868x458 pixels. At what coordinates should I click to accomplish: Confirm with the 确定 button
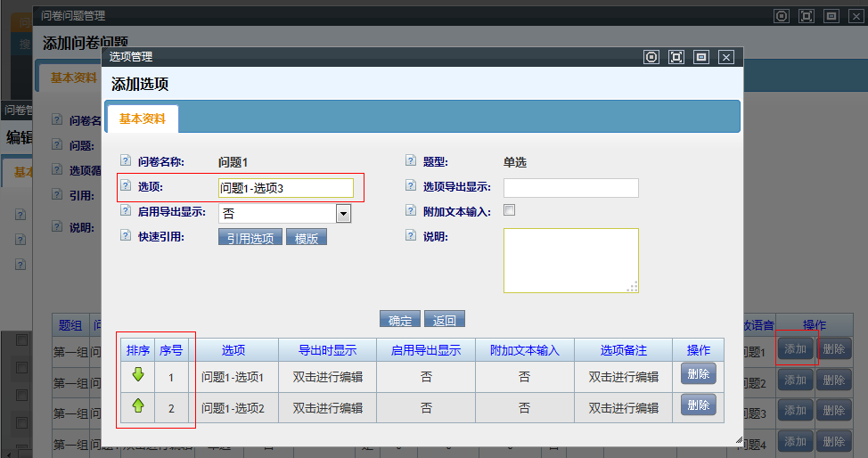click(400, 320)
